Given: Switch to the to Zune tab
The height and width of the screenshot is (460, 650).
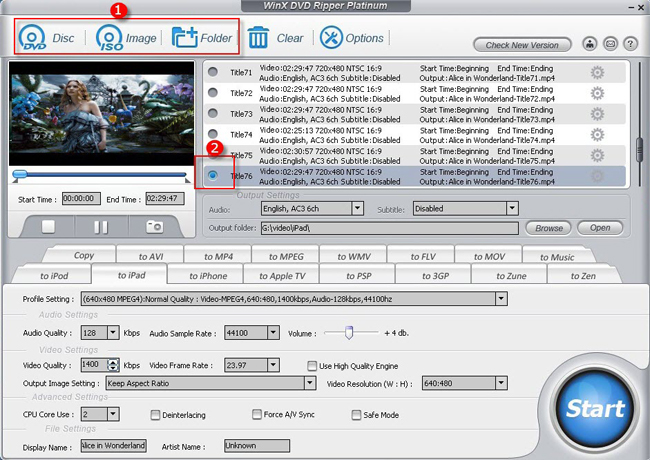Looking at the screenshot, I should coord(511,276).
